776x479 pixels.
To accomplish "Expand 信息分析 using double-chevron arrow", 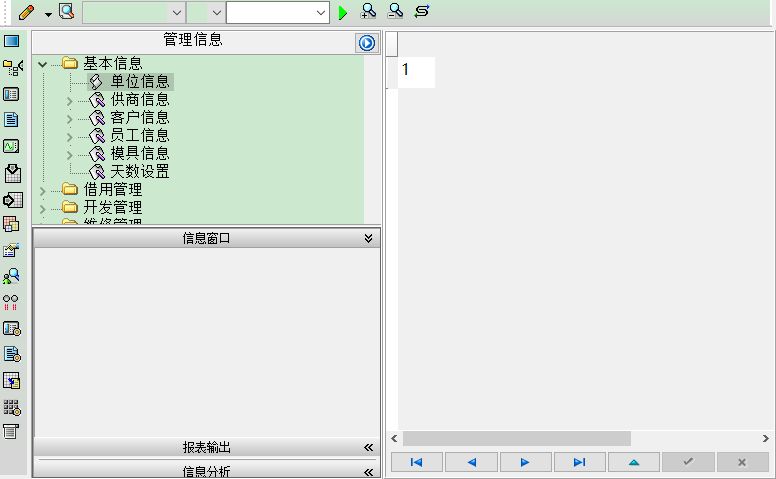I will (x=368, y=472).
